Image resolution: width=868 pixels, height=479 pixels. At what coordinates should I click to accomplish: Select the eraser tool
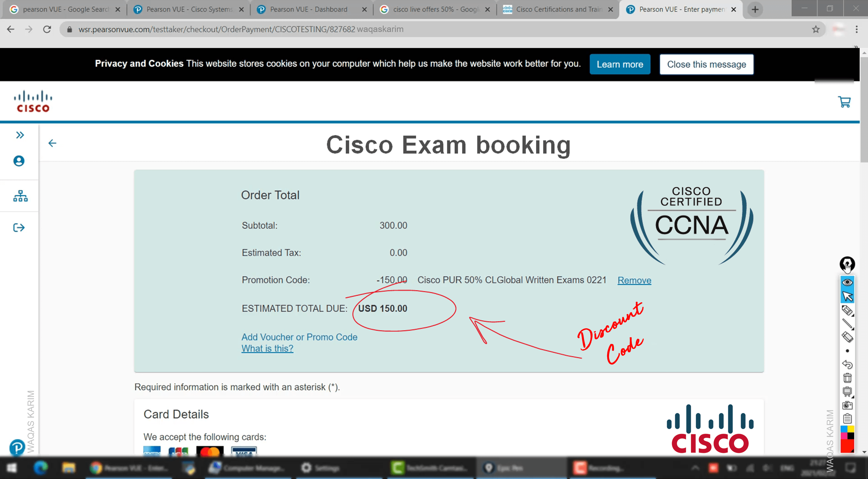(847, 337)
